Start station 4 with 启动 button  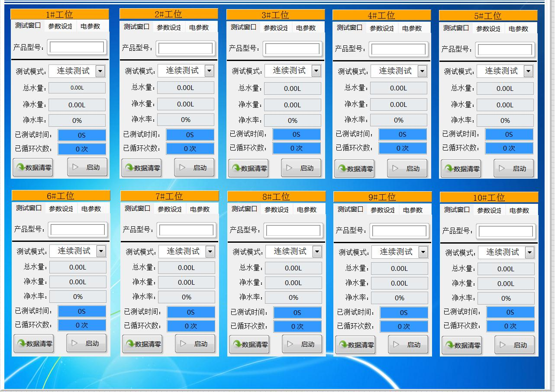pos(407,169)
